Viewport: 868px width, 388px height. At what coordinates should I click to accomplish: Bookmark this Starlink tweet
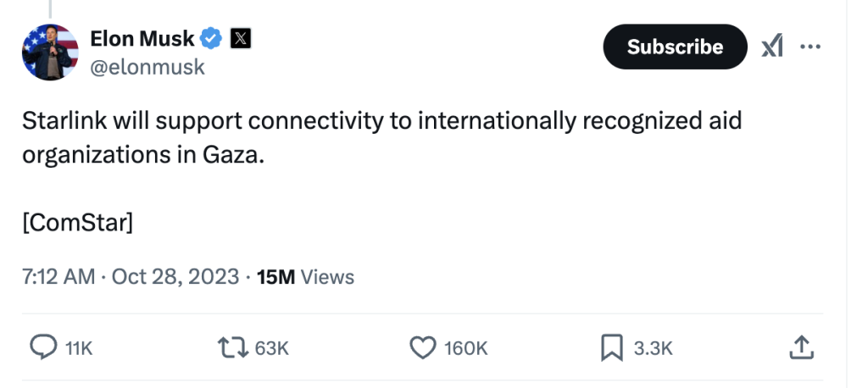(612, 346)
